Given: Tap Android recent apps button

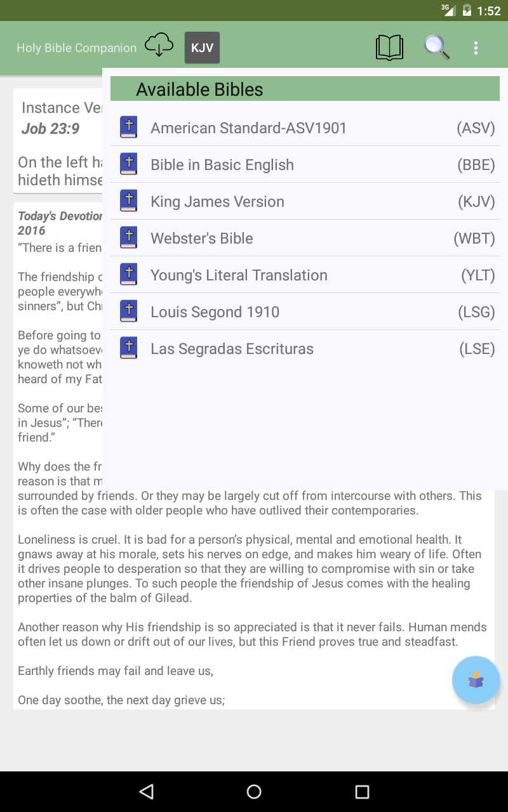Looking at the screenshot, I should tap(362, 791).
